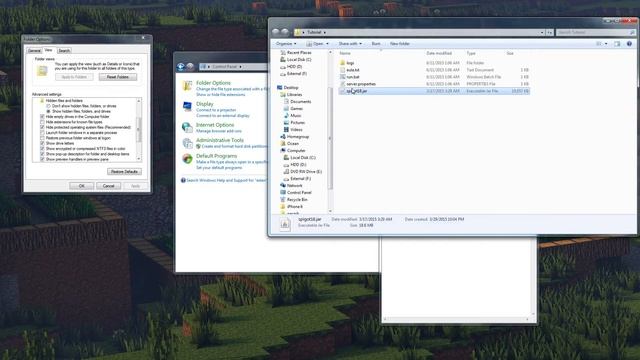Click the DVD RW Drive (E:) icon

click(x=287, y=171)
